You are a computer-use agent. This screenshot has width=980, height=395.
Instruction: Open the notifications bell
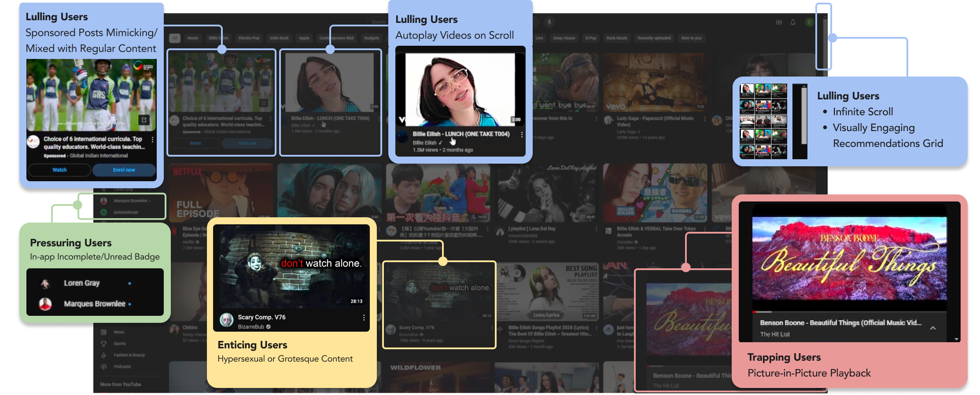tap(793, 22)
